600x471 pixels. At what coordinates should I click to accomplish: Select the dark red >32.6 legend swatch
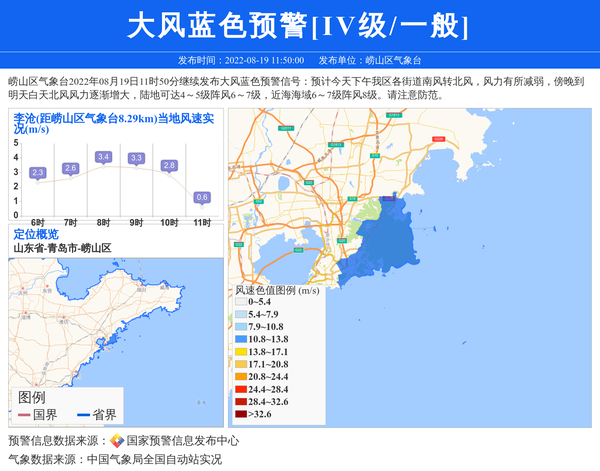coord(241,413)
